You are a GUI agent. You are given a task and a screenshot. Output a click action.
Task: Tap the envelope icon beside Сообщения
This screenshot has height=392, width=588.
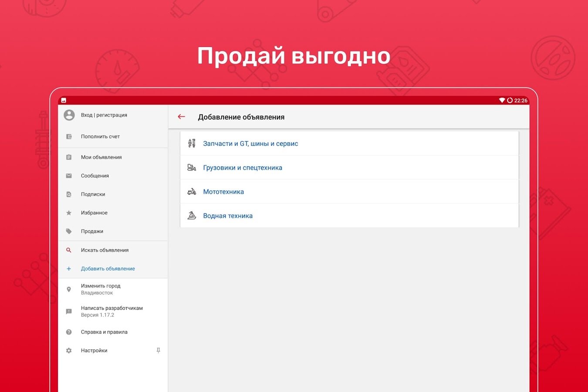tap(69, 176)
